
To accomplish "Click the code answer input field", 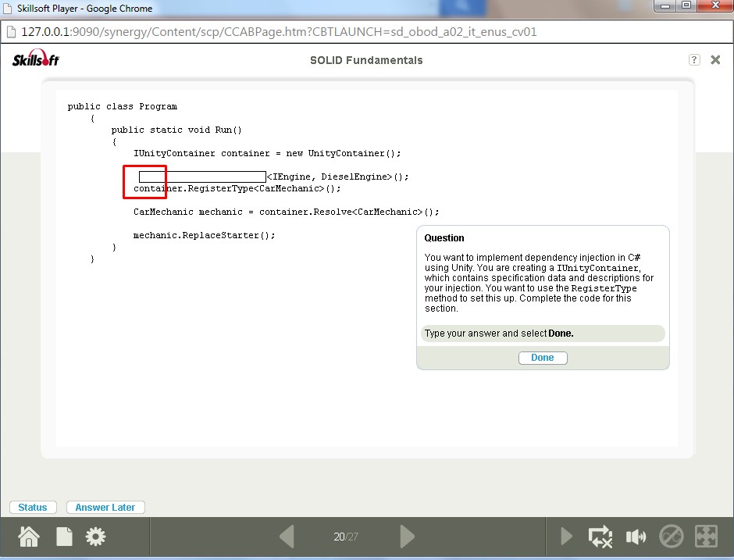I will point(202,177).
